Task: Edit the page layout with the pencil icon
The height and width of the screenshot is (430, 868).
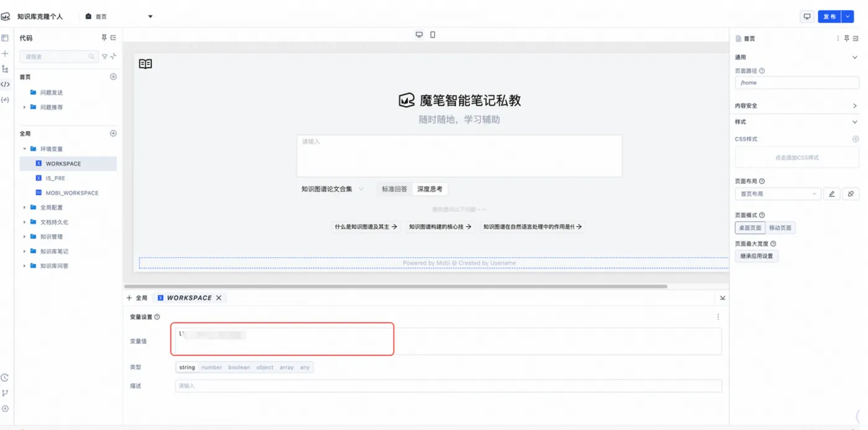Action: (x=832, y=194)
